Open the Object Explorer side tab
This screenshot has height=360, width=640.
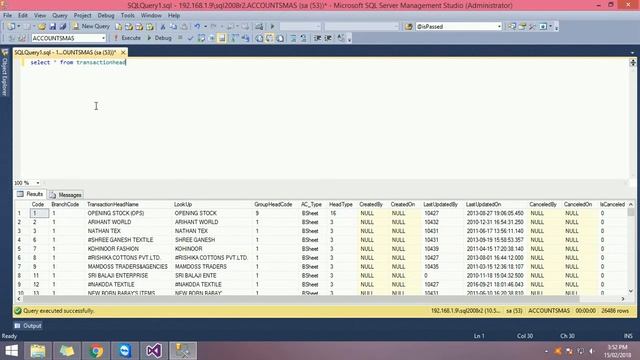(x=4, y=73)
